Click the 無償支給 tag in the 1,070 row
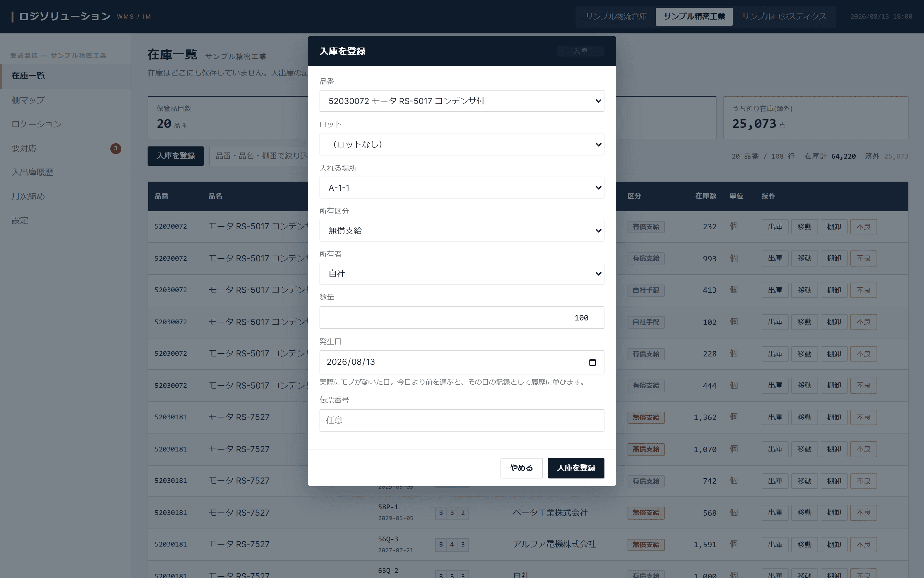924x578 pixels. click(x=646, y=449)
